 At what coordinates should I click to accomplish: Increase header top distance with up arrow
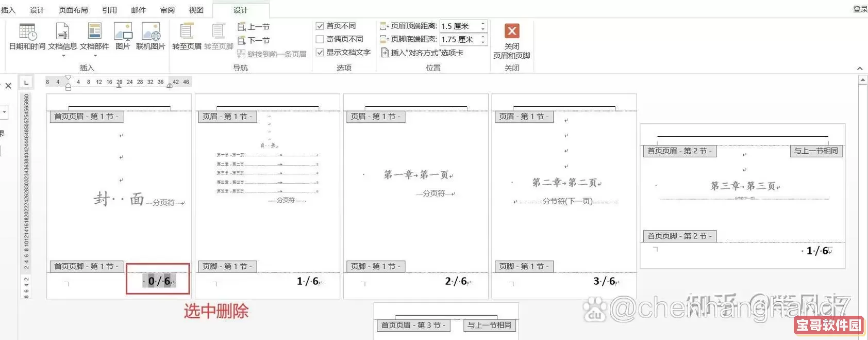point(483,23)
